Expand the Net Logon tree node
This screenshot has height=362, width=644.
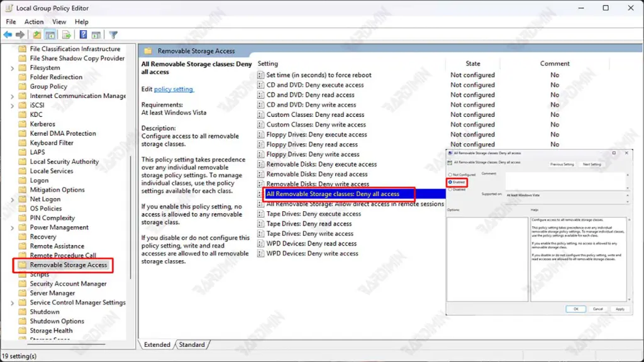pyautogui.click(x=13, y=200)
